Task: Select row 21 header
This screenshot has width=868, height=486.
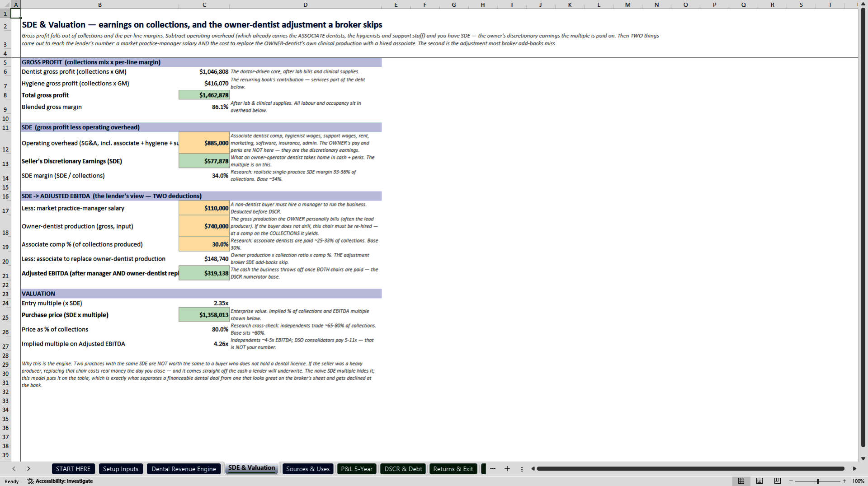Action: pos(5,273)
